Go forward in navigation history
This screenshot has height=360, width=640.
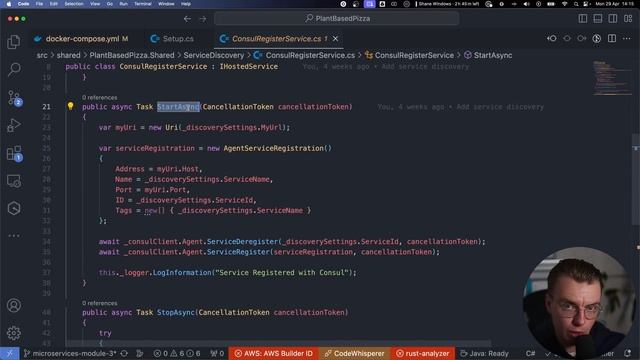pos(203,19)
